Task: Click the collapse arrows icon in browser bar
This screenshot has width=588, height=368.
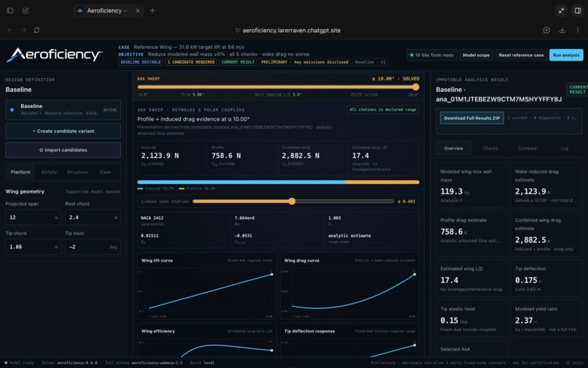Action: (562, 10)
